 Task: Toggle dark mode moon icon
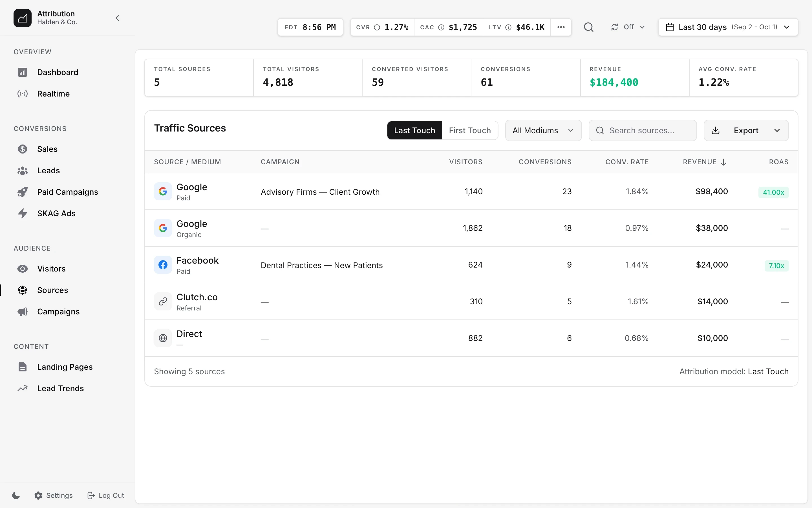[x=16, y=495]
